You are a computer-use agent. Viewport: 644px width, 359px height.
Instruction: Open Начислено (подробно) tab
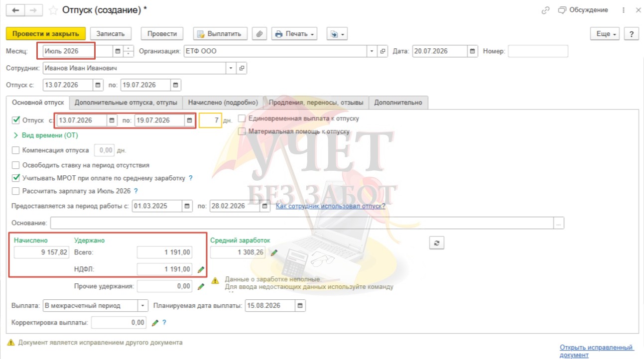pos(223,103)
